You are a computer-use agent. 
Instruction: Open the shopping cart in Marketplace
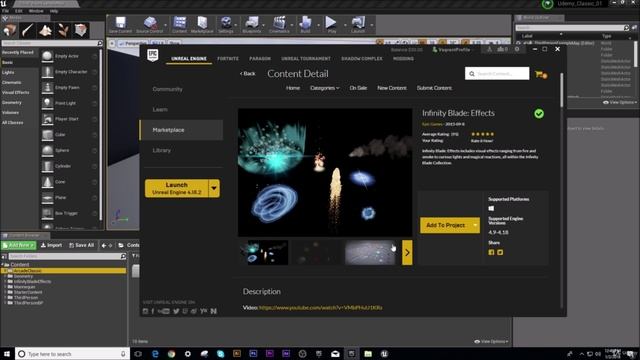[541, 74]
